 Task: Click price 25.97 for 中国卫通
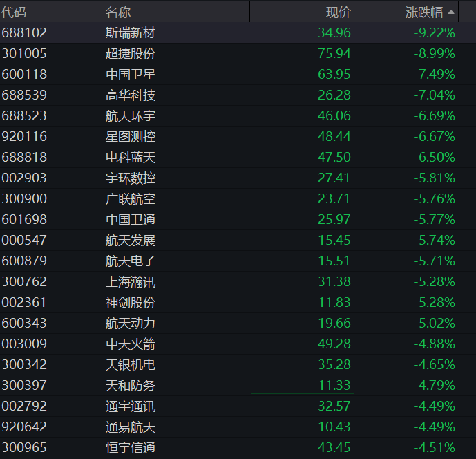[334, 219]
